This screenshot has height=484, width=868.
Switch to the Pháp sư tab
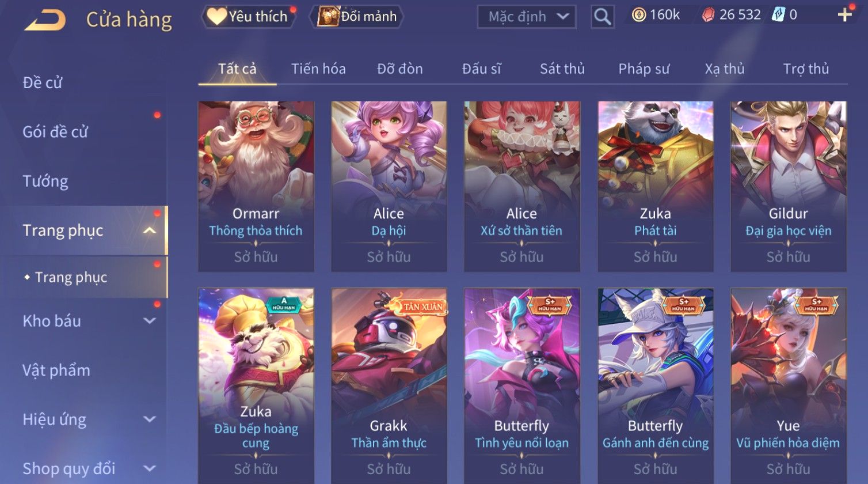(x=644, y=69)
